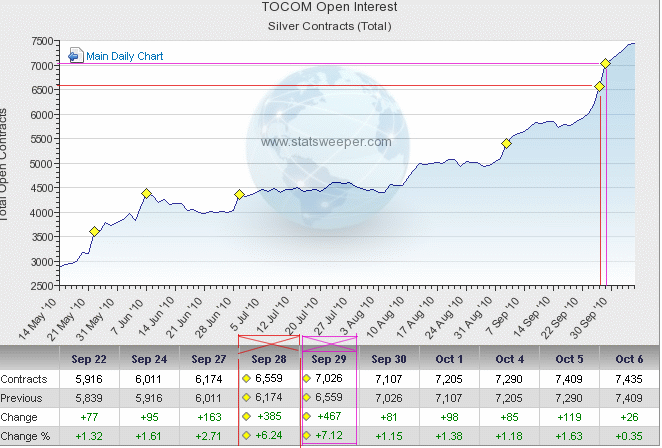The image size is (662, 448).
Task: Click diamond icon in Sep 29 Contracts cell
Action: pos(309,380)
